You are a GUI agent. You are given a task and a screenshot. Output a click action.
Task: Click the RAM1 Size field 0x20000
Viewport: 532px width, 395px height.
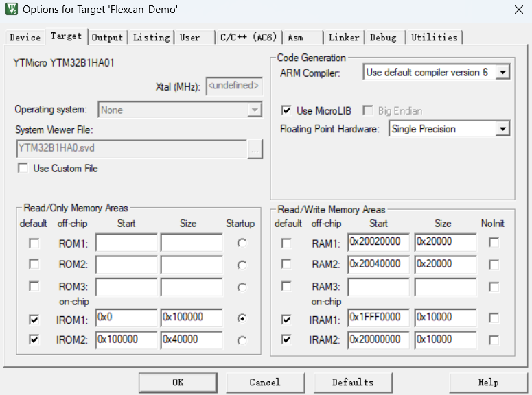pos(445,243)
